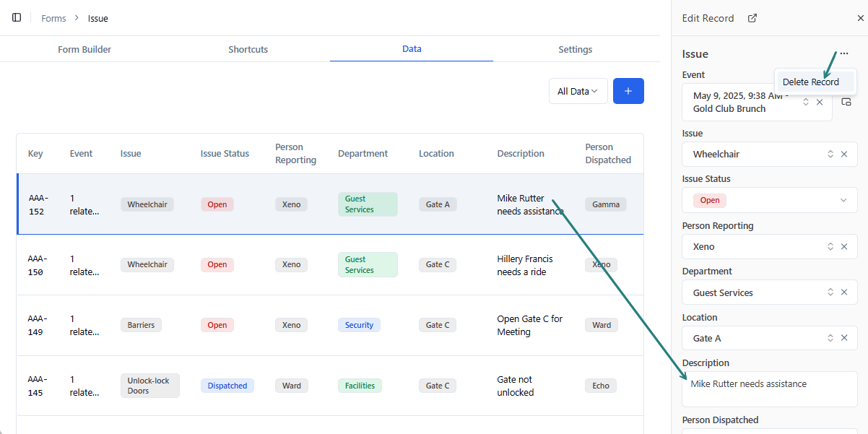Clear the Issue field Wheelchair value
Screen dimensions: 868x434
click(843, 154)
